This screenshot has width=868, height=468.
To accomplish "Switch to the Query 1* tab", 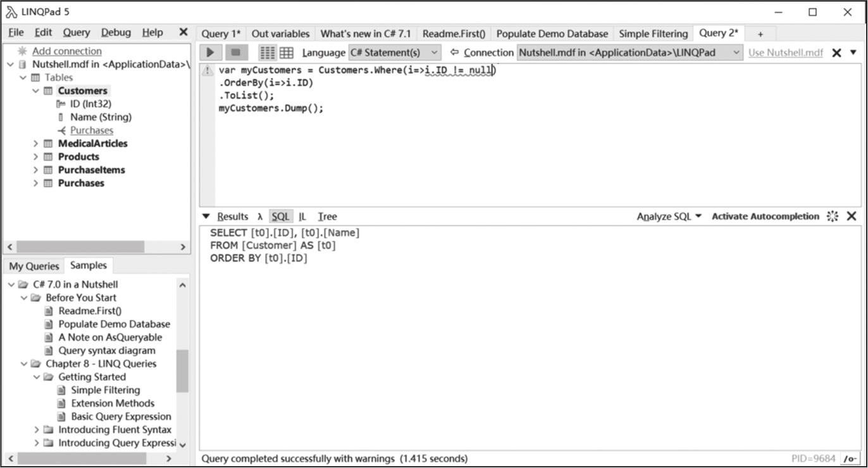I will pyautogui.click(x=221, y=34).
